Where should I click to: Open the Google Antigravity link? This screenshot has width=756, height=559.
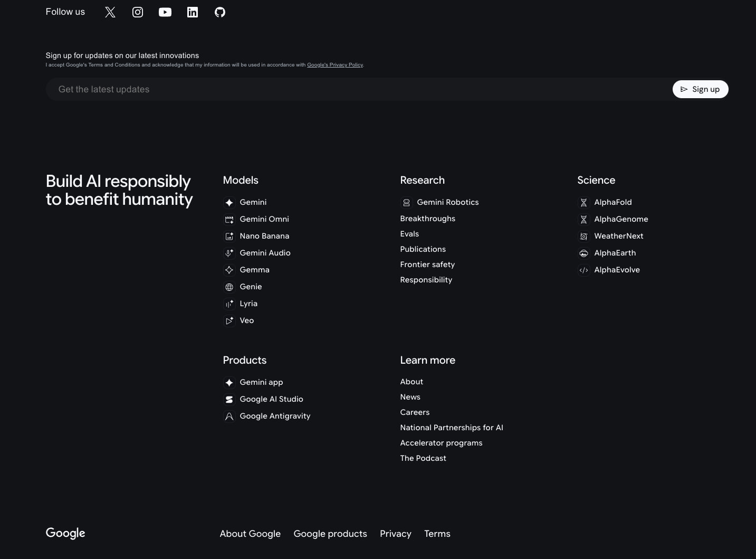coord(275,416)
